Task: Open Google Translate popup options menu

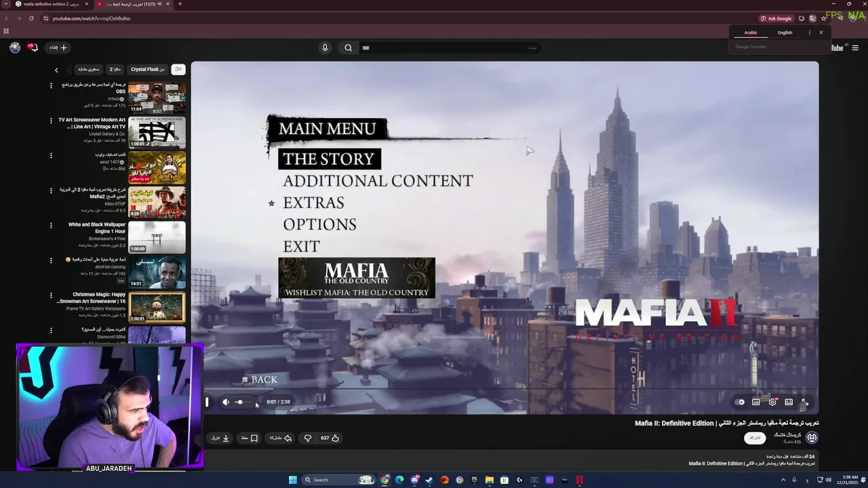Action: [809, 33]
